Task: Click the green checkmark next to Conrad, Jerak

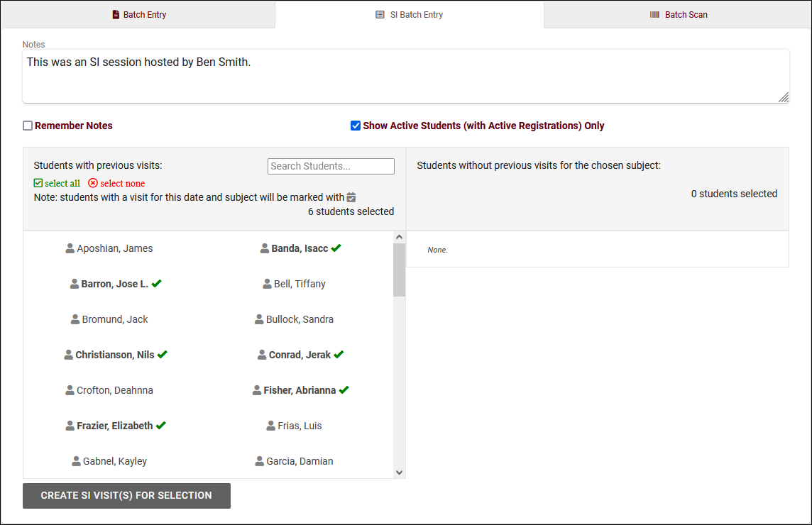Action: point(339,355)
